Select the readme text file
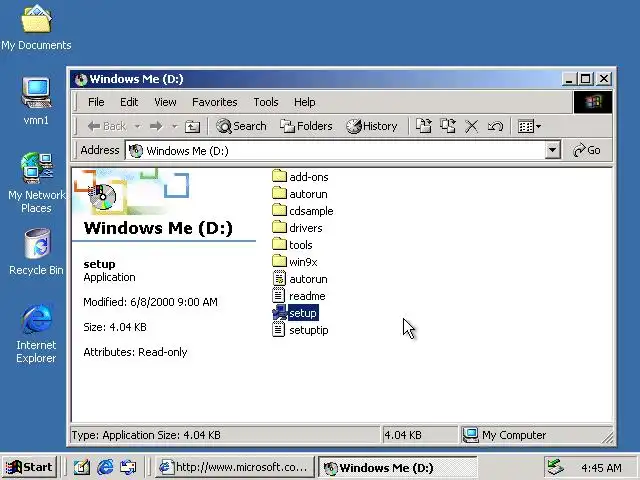 click(x=299, y=296)
